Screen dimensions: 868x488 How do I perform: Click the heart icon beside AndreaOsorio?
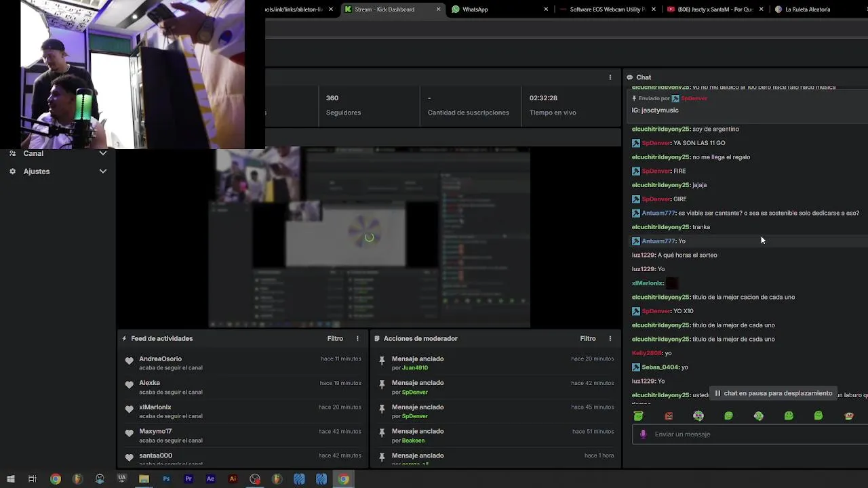click(129, 361)
